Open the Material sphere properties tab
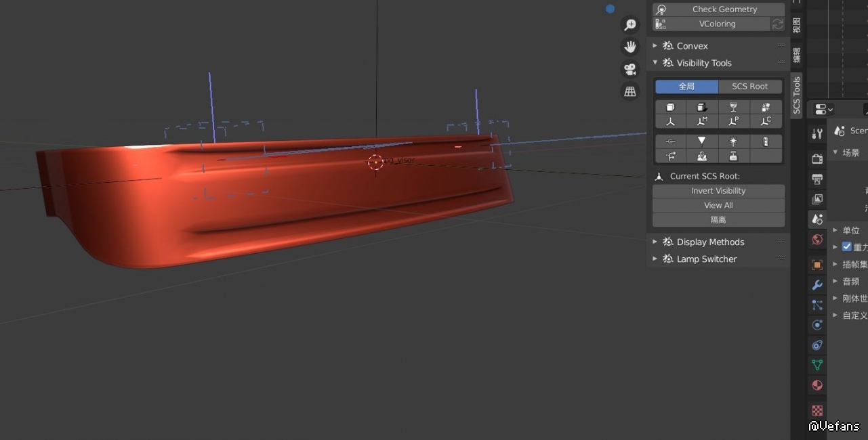The height and width of the screenshot is (440, 868). tap(817, 385)
